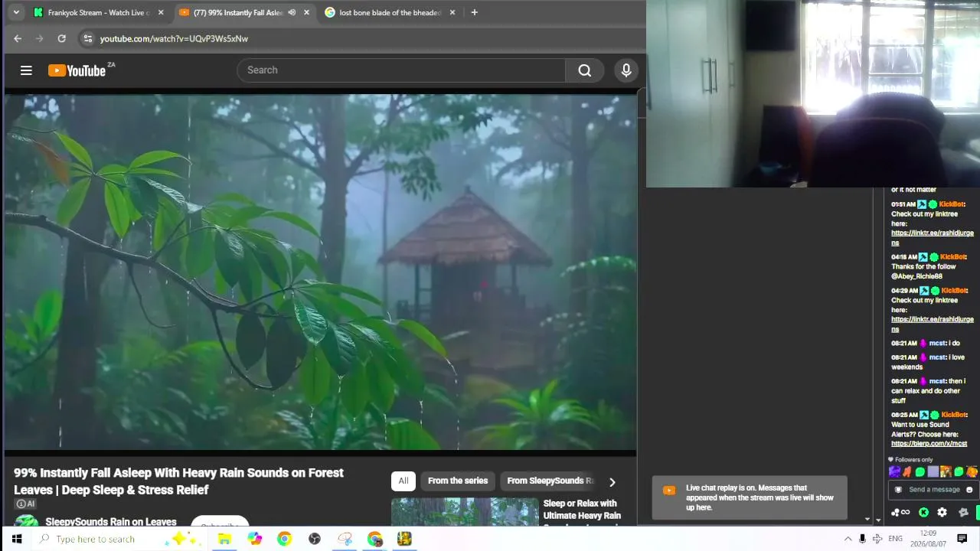Click the rain forest video player
Screen dimensions: 980x551
pos(320,272)
